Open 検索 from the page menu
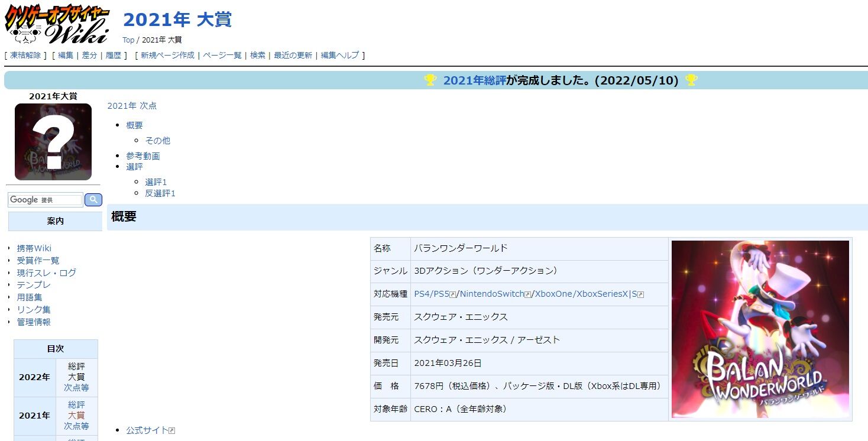 pos(258,56)
